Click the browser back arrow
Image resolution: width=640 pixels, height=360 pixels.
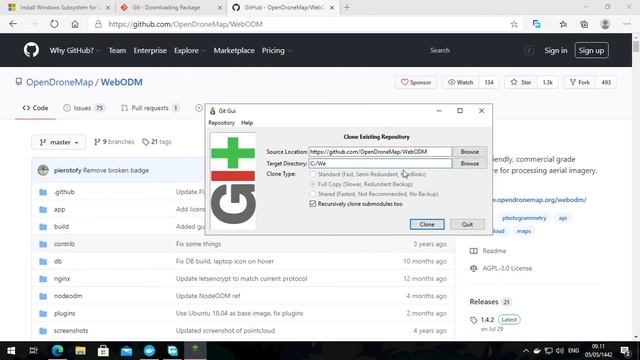13,24
